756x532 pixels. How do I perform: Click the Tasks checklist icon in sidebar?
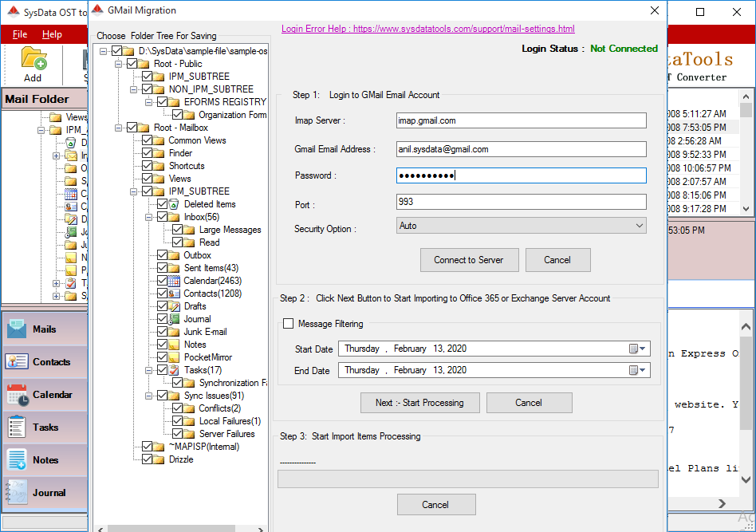pos(17,428)
